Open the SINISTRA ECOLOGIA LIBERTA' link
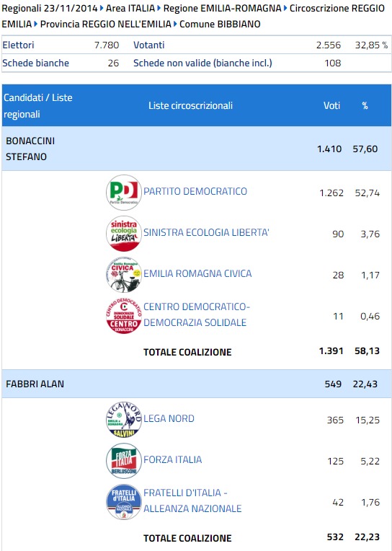The width and height of the screenshot is (392, 551). point(206,232)
